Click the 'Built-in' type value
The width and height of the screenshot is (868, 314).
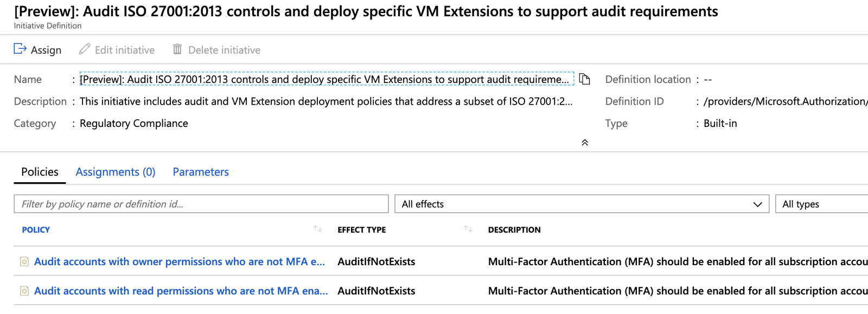point(720,124)
